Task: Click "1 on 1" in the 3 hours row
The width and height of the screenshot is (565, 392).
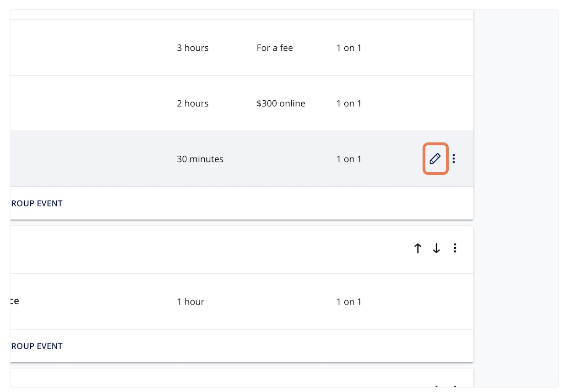Action: coord(349,48)
